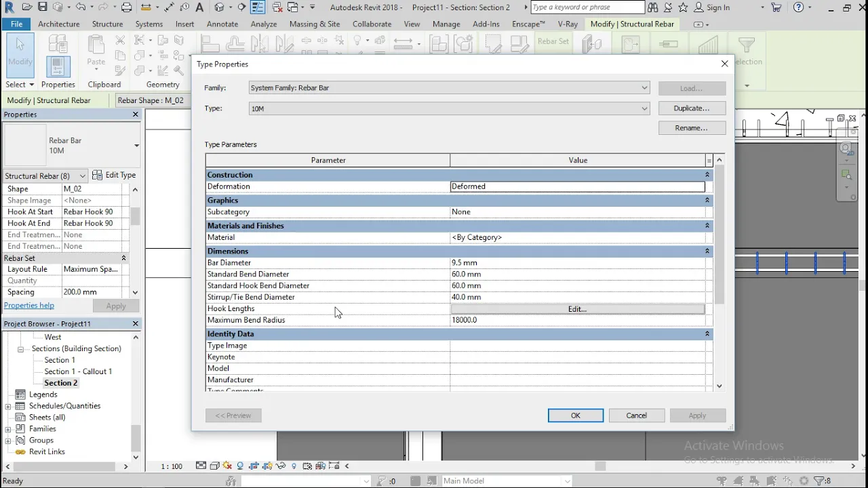Click the Autodesk App Store cart icon
This screenshot has width=868, height=488.
(x=777, y=7)
